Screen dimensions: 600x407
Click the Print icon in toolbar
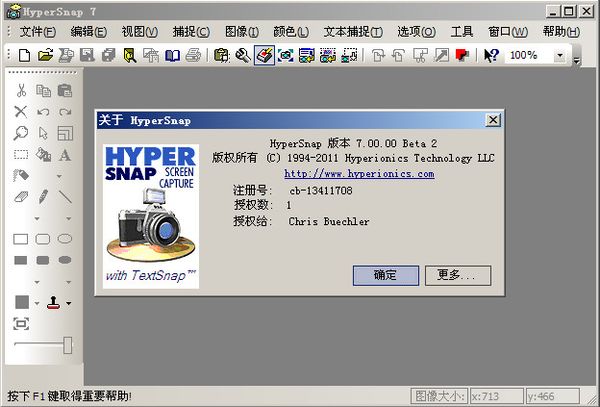[x=194, y=56]
